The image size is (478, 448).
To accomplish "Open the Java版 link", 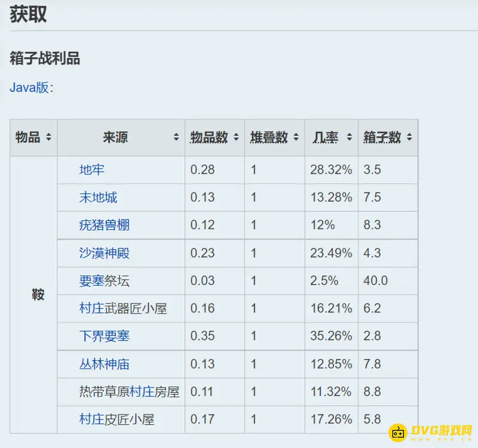I will 29,87.
